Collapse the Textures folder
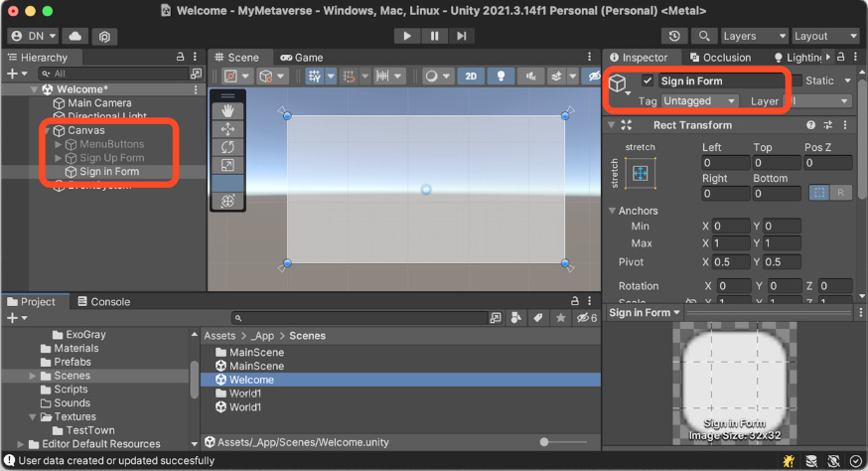The image size is (868, 471). click(33, 416)
